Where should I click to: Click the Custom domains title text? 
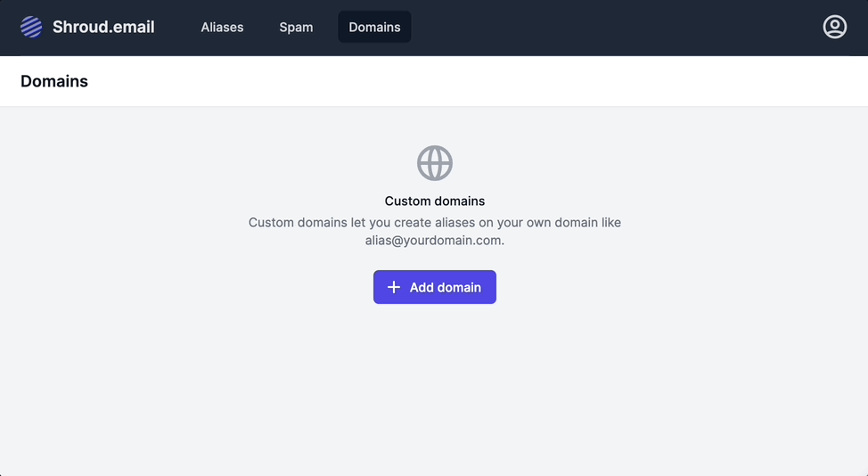[x=435, y=201]
